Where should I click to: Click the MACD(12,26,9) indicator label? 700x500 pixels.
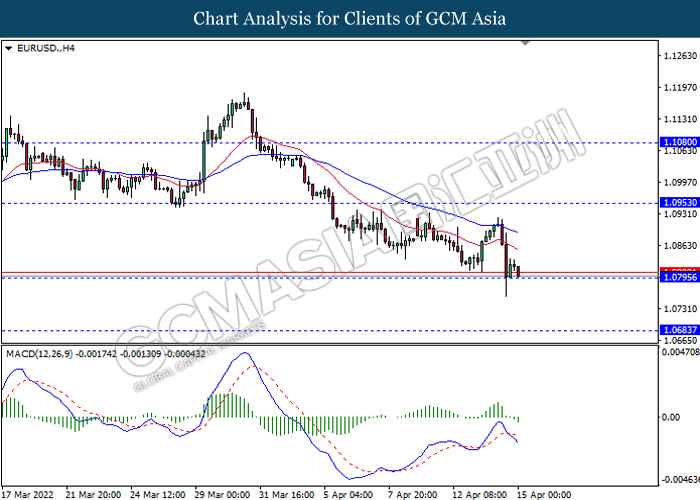(x=39, y=354)
